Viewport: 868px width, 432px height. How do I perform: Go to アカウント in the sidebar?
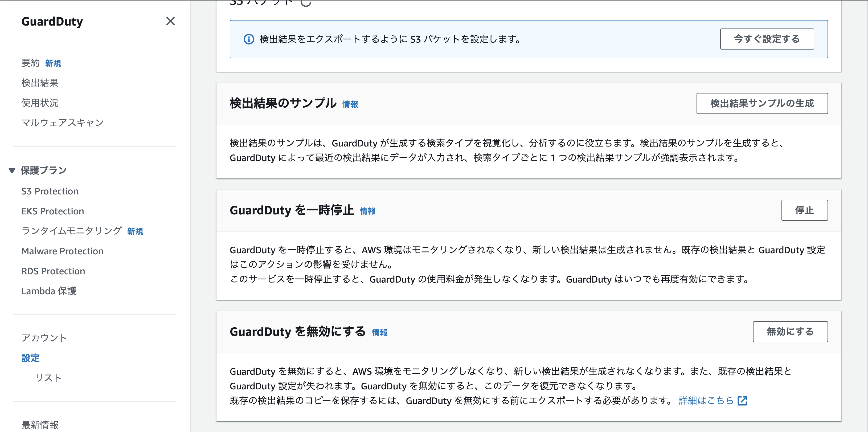click(x=44, y=338)
